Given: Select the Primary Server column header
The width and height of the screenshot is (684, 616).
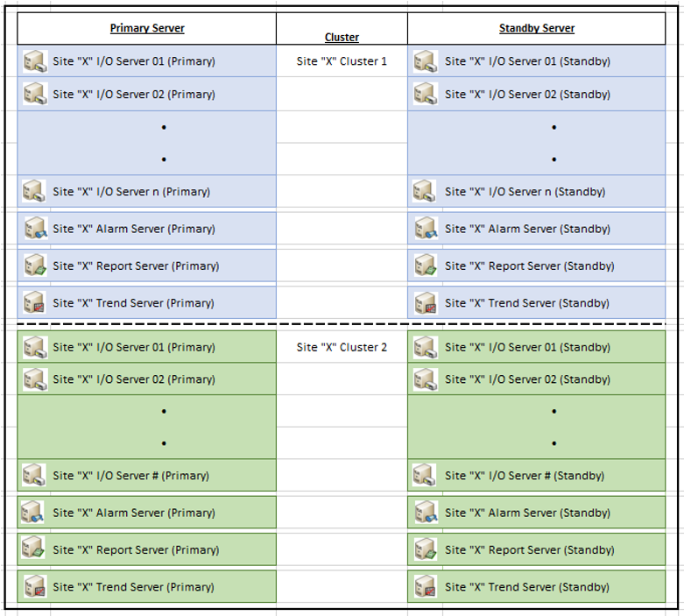Looking at the screenshot, I should click(x=147, y=28).
